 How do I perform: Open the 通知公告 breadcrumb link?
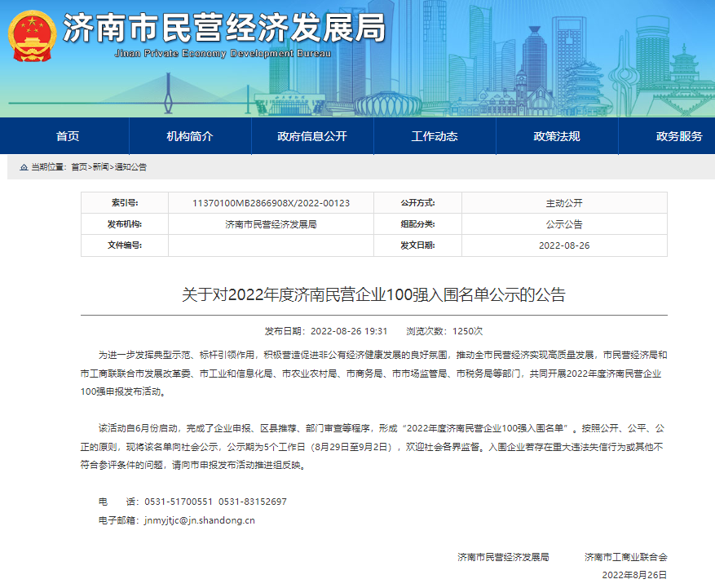coord(130,167)
